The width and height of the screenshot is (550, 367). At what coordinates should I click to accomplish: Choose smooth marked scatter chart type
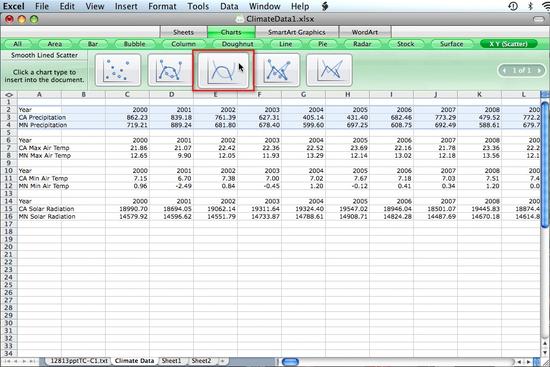pyautogui.click(x=170, y=70)
